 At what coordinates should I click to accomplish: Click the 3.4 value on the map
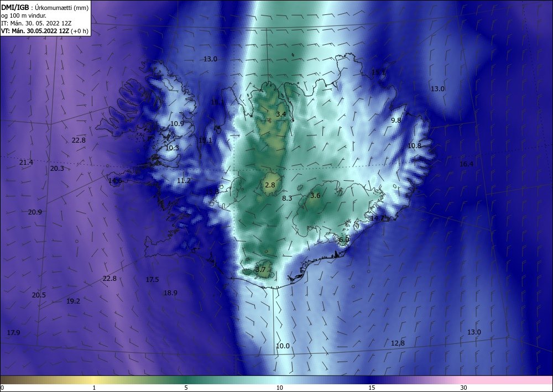(281, 114)
